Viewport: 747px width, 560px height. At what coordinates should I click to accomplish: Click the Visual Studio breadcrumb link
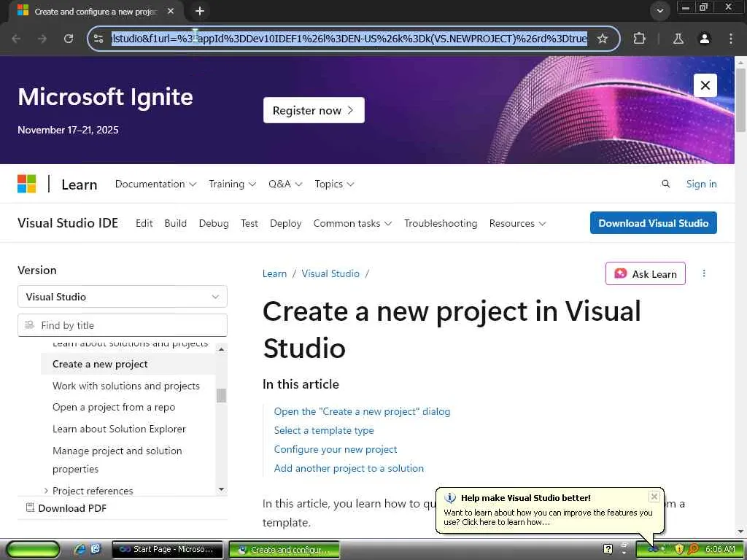(330, 274)
